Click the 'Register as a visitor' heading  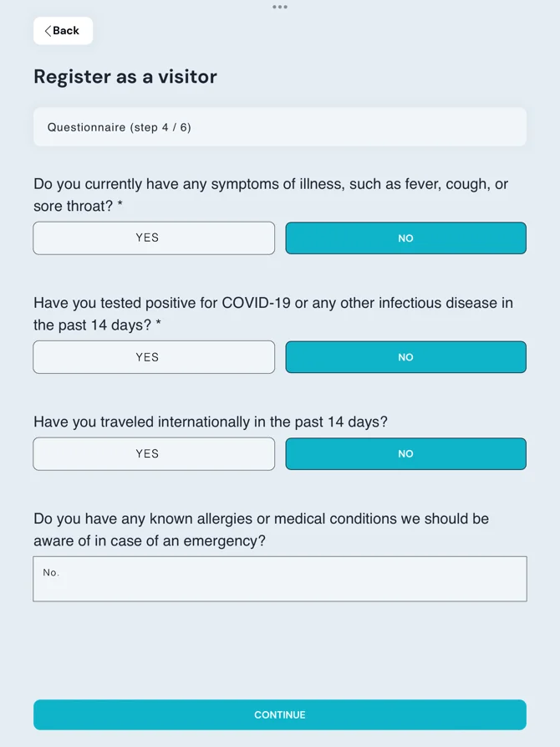coord(125,76)
